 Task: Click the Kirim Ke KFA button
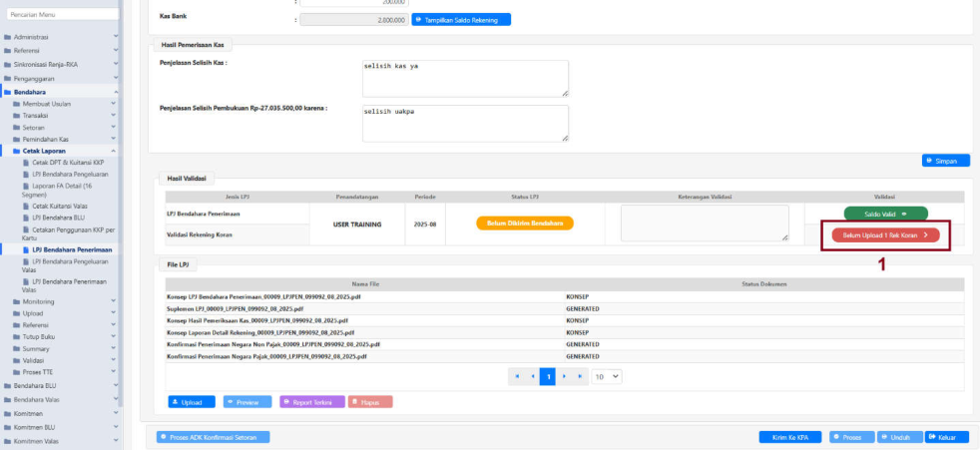(788, 437)
